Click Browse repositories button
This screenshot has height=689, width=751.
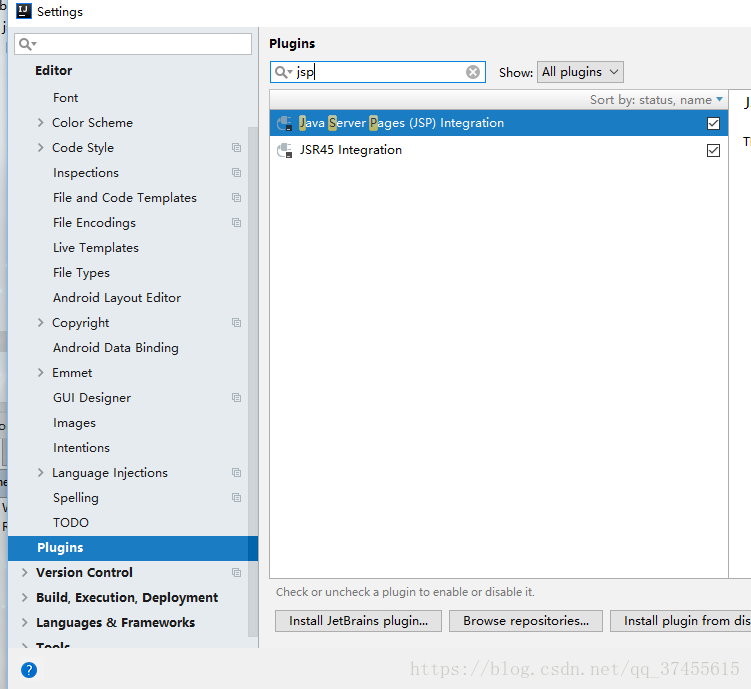[526, 621]
